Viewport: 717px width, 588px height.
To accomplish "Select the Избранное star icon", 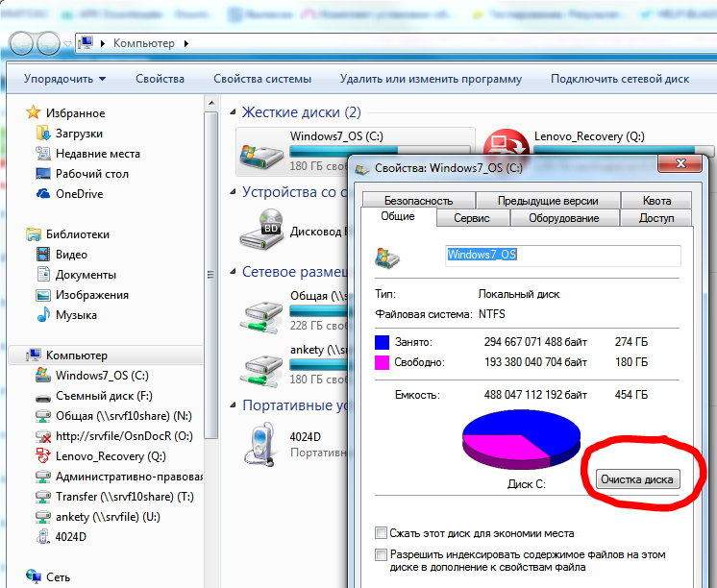I will pos(34,112).
